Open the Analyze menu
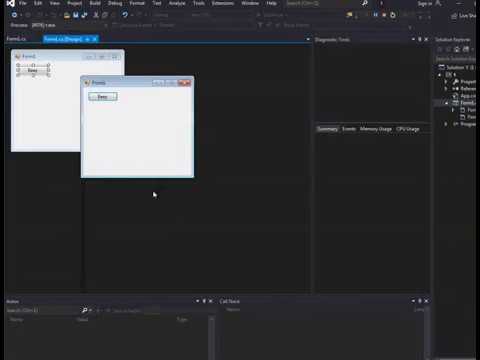The height and width of the screenshot is (360, 480). pos(177,3)
